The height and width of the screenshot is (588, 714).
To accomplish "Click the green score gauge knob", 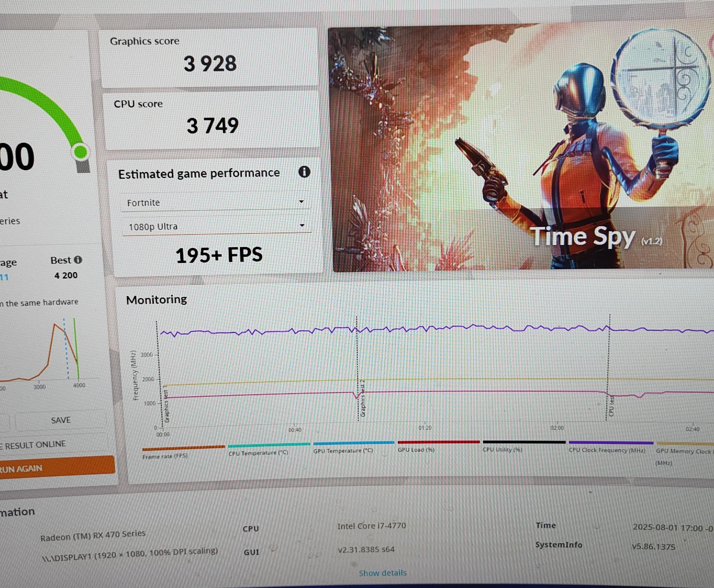I will click(x=81, y=152).
